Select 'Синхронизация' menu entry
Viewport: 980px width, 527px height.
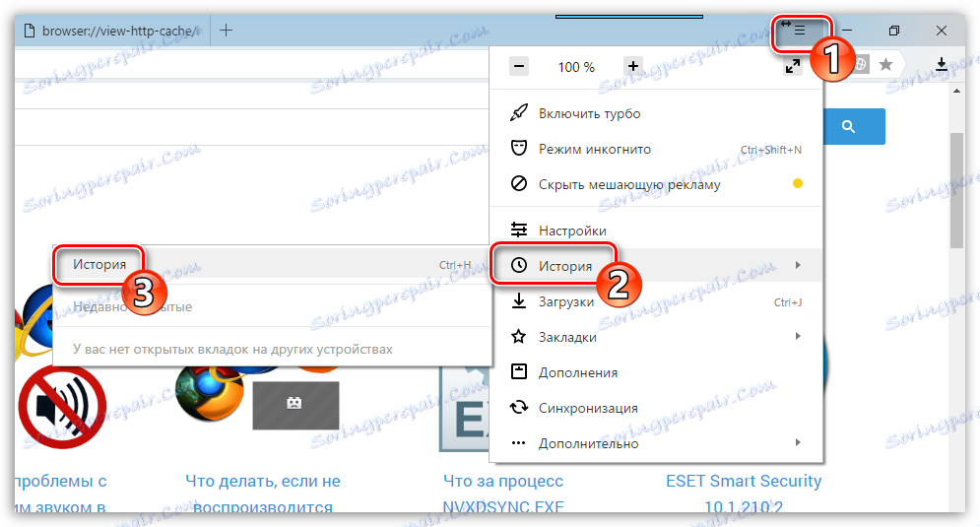pyautogui.click(x=588, y=408)
